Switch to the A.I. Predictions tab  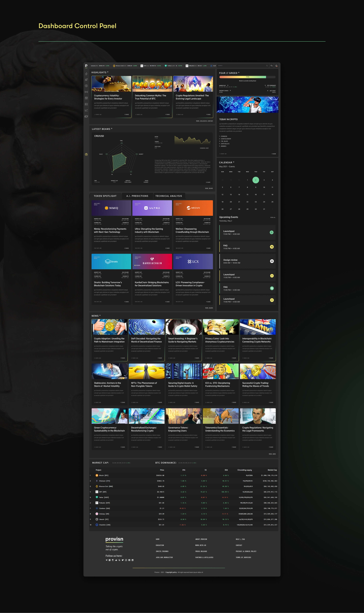(137, 196)
